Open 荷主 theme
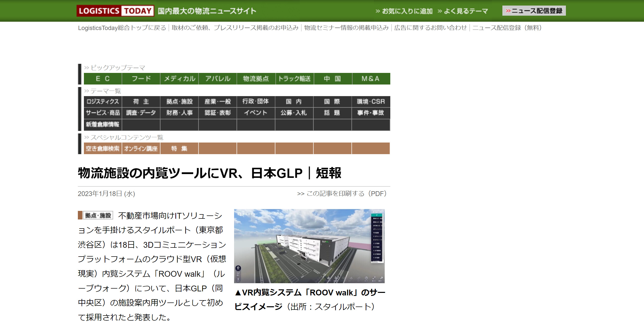This screenshot has width=644, height=334. pos(141,101)
